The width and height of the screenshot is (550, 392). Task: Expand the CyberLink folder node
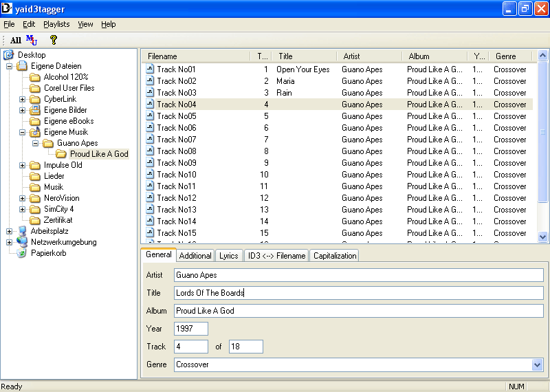[23, 99]
